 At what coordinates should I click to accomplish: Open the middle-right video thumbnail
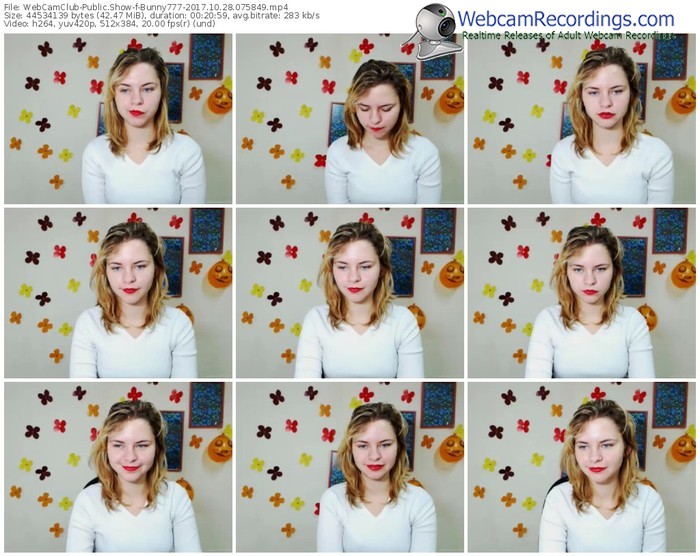coord(581,293)
